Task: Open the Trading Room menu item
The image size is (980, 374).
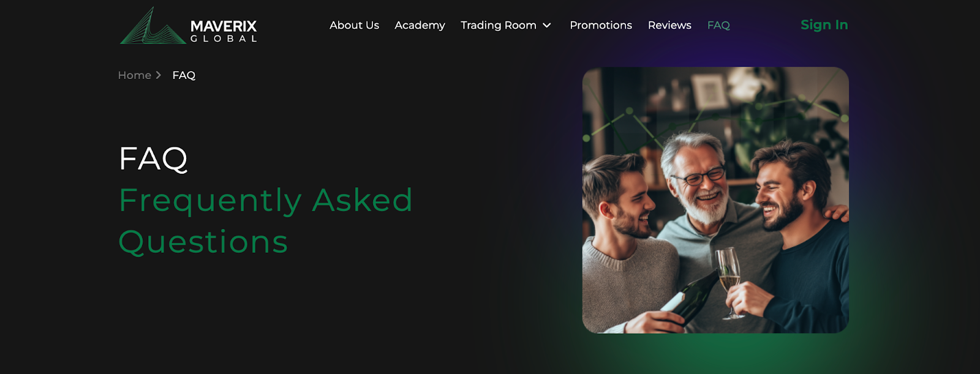Action: pyautogui.click(x=499, y=25)
